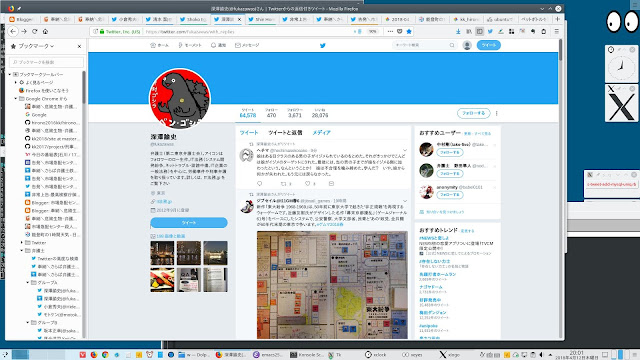Select the Tweets & replies tab
This screenshot has height=360, width=640.
pyautogui.click(x=285, y=133)
